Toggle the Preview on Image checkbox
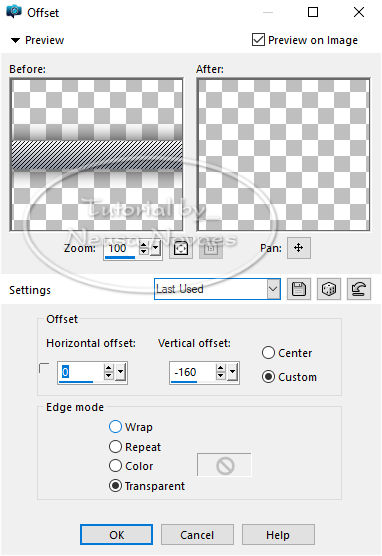The height and width of the screenshot is (556, 382). [258, 40]
